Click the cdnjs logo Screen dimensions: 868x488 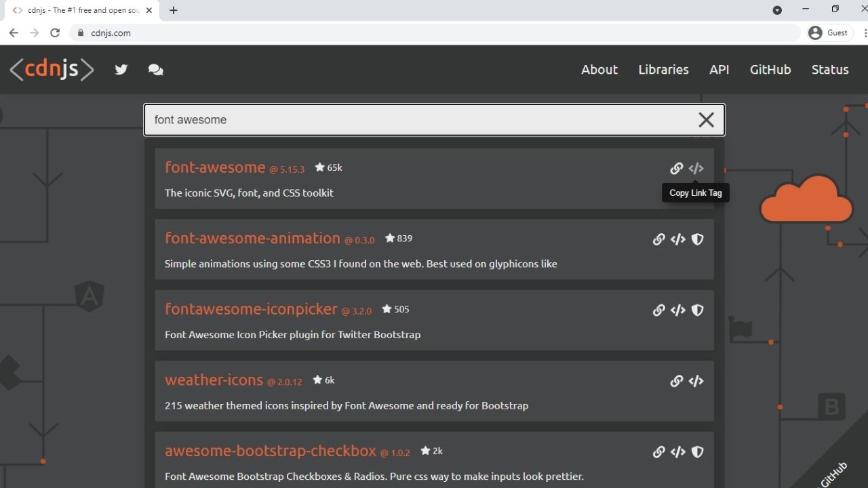point(51,69)
